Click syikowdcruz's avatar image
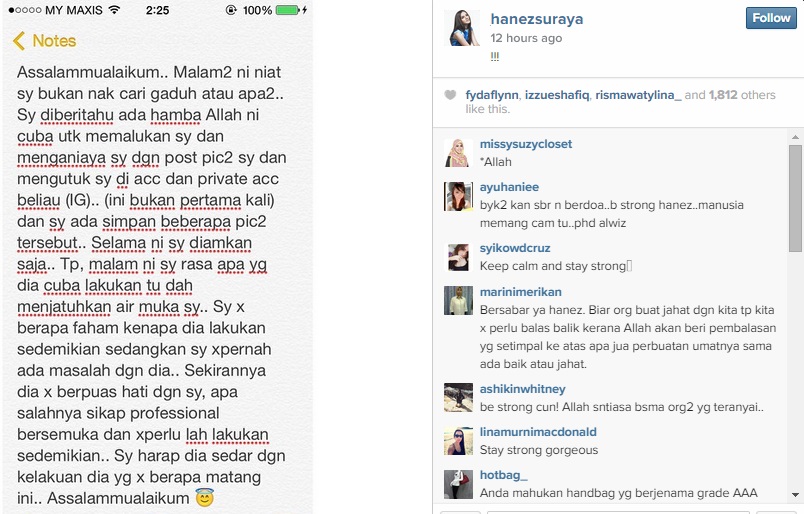Image resolution: width=804 pixels, height=514 pixels. (458, 257)
